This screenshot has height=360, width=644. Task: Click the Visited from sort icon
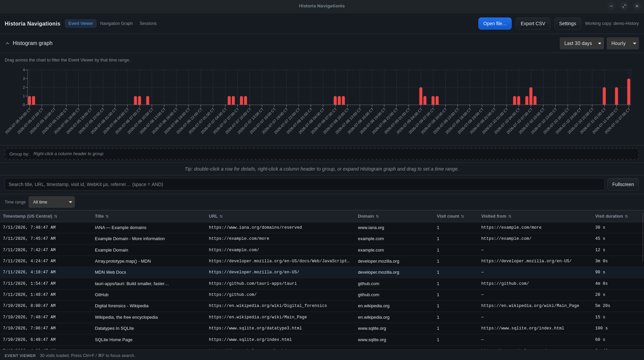[510, 216]
